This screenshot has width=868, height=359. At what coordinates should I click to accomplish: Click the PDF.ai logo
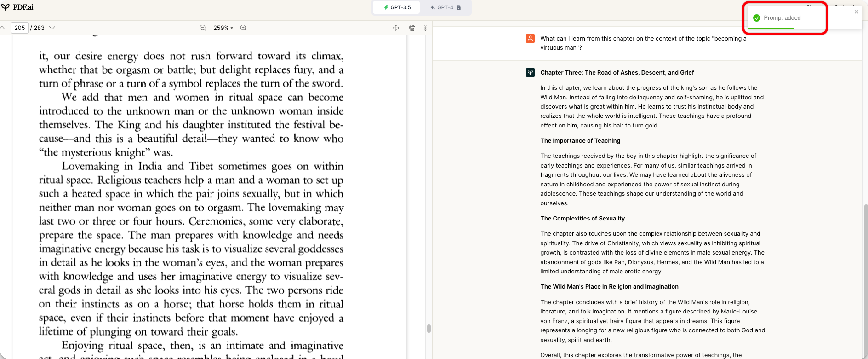click(x=17, y=7)
